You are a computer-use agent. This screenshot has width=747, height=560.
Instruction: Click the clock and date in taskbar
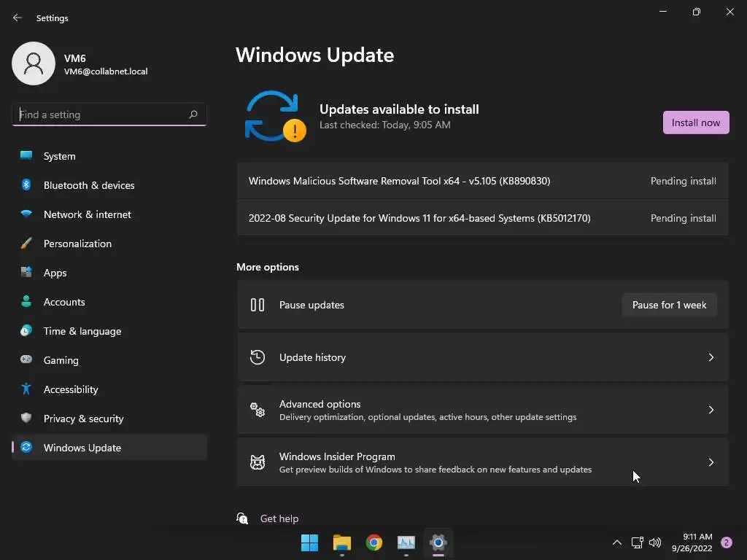click(692, 542)
